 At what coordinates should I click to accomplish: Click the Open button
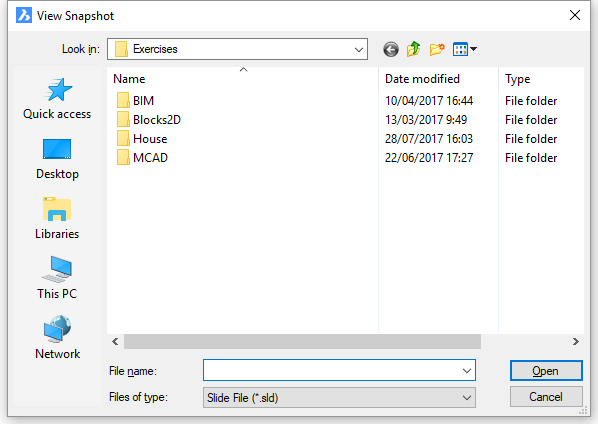(546, 371)
